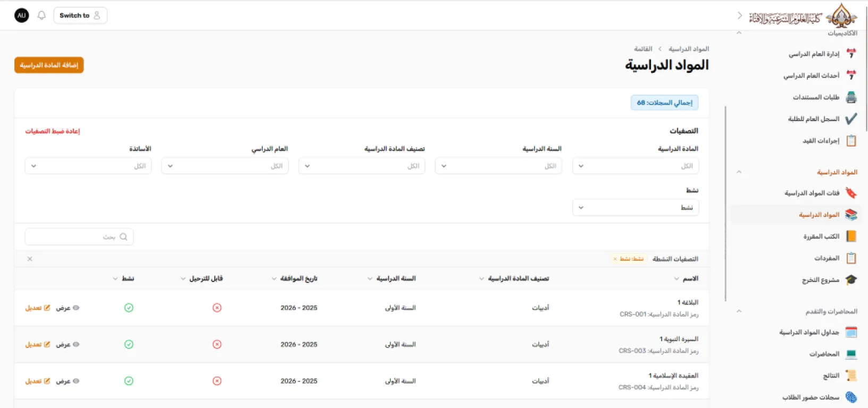Click المواد الدراسية breadcrumb link
Viewport: 868px width, 408px height.
click(x=689, y=49)
